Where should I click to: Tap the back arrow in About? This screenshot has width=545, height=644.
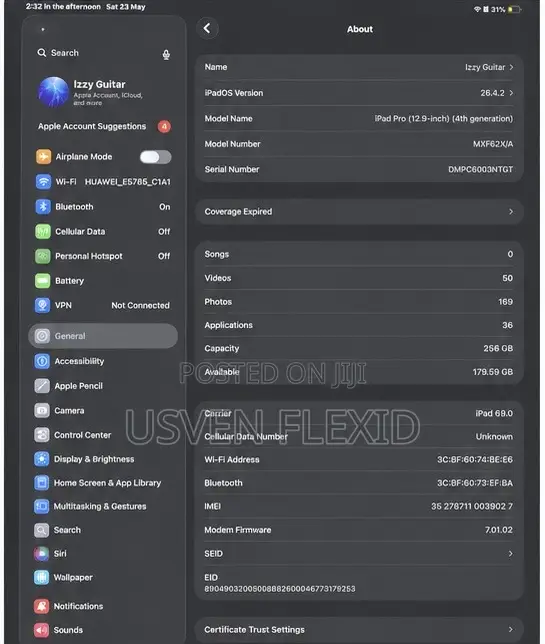point(207,28)
